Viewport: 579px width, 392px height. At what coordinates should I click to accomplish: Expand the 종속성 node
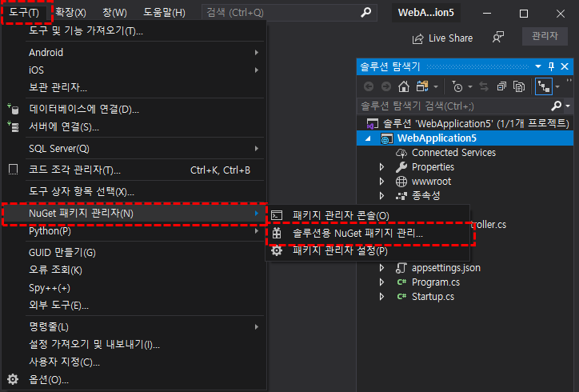(x=381, y=196)
